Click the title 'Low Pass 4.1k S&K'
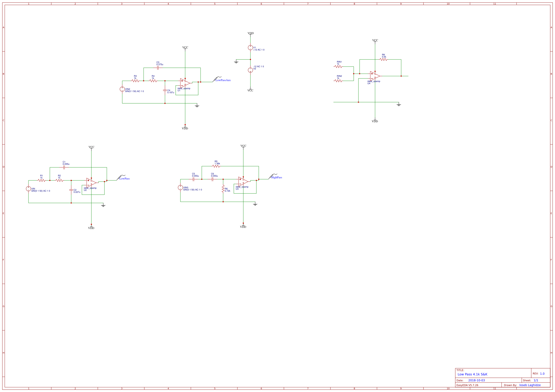The image size is (555, 392). pos(472,374)
